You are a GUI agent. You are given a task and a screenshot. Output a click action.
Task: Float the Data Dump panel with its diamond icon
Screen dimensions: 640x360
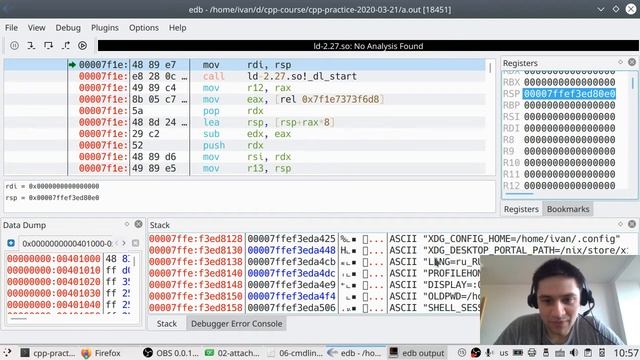(127, 224)
